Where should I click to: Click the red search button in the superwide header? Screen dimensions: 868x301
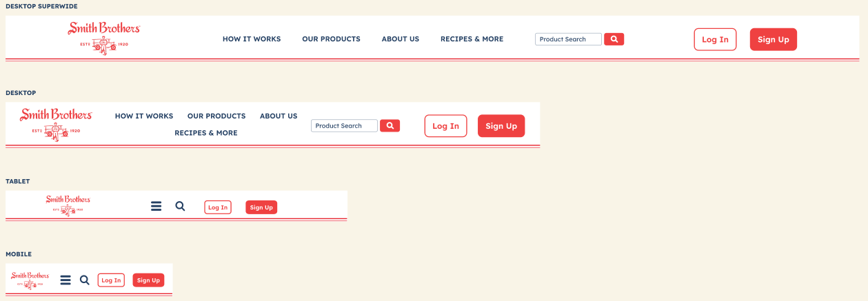(614, 39)
